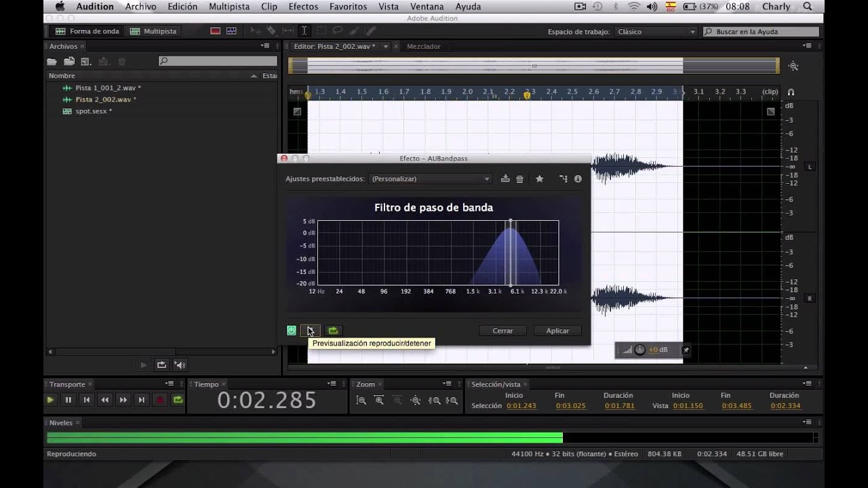Show the spectral frequency display icon
This screenshot has width=868, height=488.
216,31
